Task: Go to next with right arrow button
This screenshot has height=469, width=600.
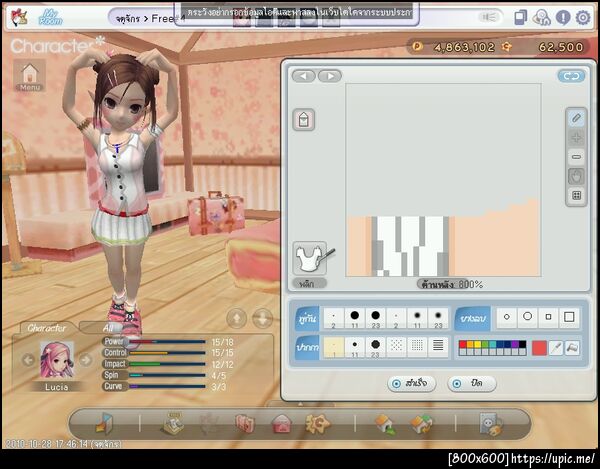Action: 330,76
